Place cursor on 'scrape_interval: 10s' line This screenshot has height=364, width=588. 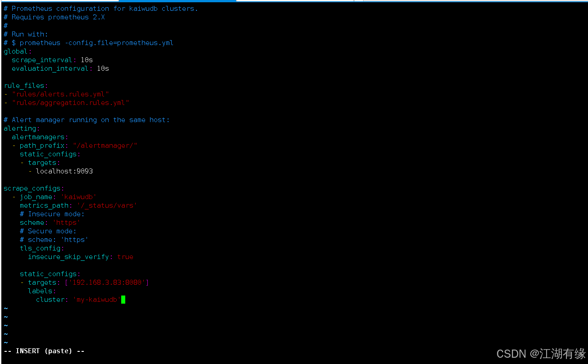[x=52, y=60]
